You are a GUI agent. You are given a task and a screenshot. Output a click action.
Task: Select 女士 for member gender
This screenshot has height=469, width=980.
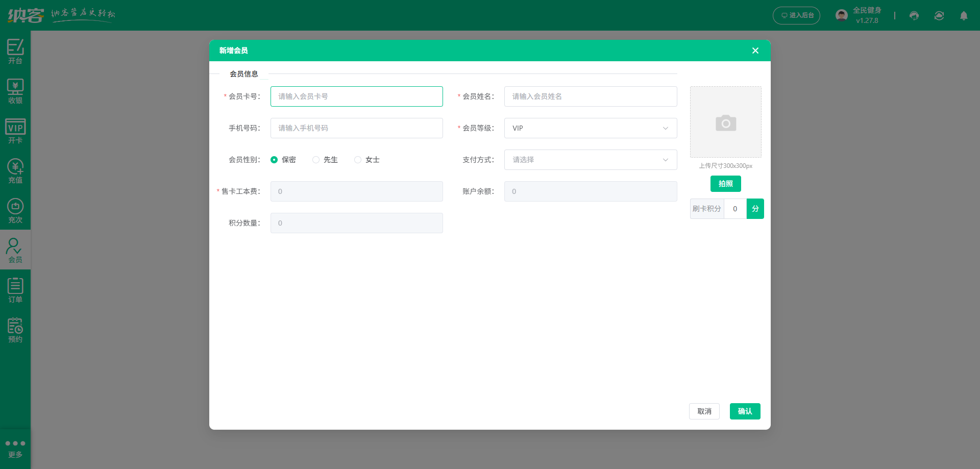click(x=357, y=159)
